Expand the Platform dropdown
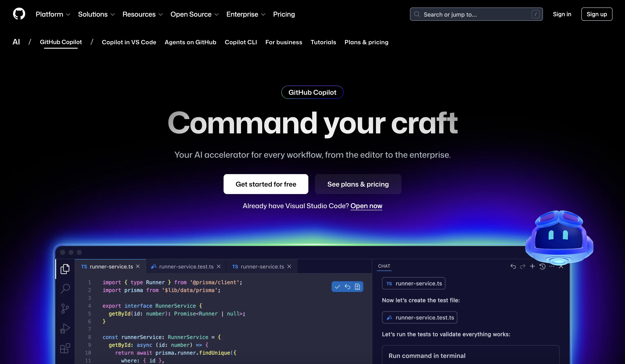 point(53,14)
